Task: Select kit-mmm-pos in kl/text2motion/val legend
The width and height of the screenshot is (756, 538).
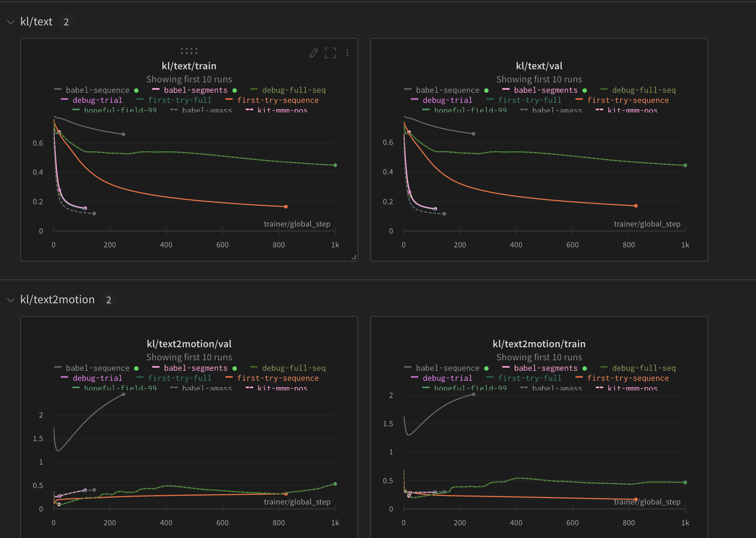Action: (282, 388)
